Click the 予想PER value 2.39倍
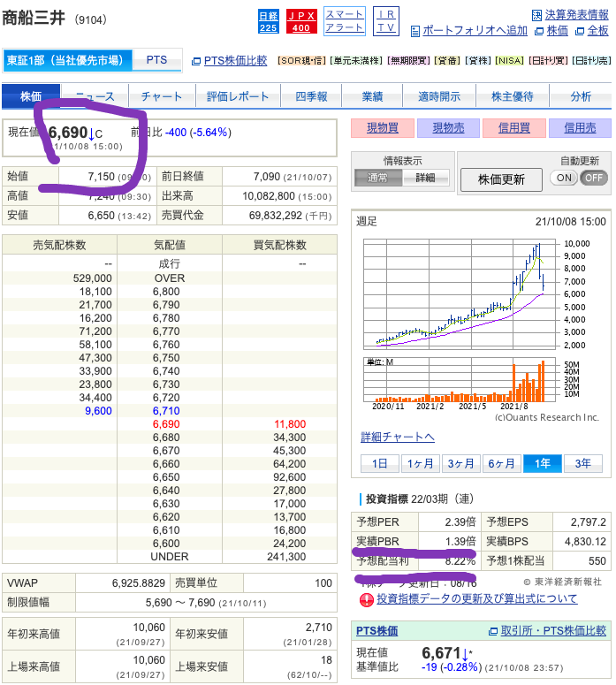The width and height of the screenshot is (616, 685). tap(460, 522)
